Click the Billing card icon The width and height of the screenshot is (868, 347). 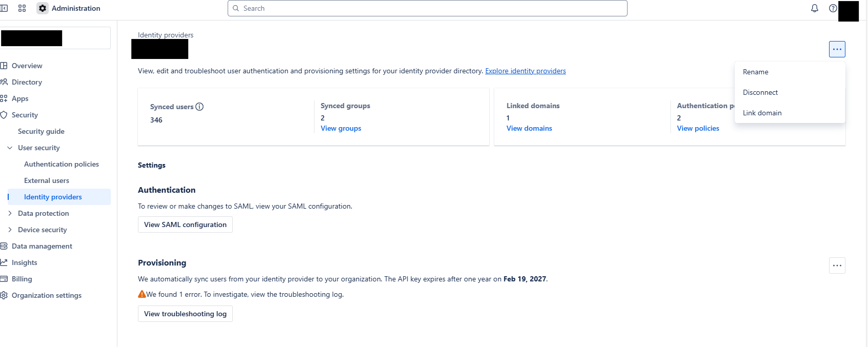[4, 279]
